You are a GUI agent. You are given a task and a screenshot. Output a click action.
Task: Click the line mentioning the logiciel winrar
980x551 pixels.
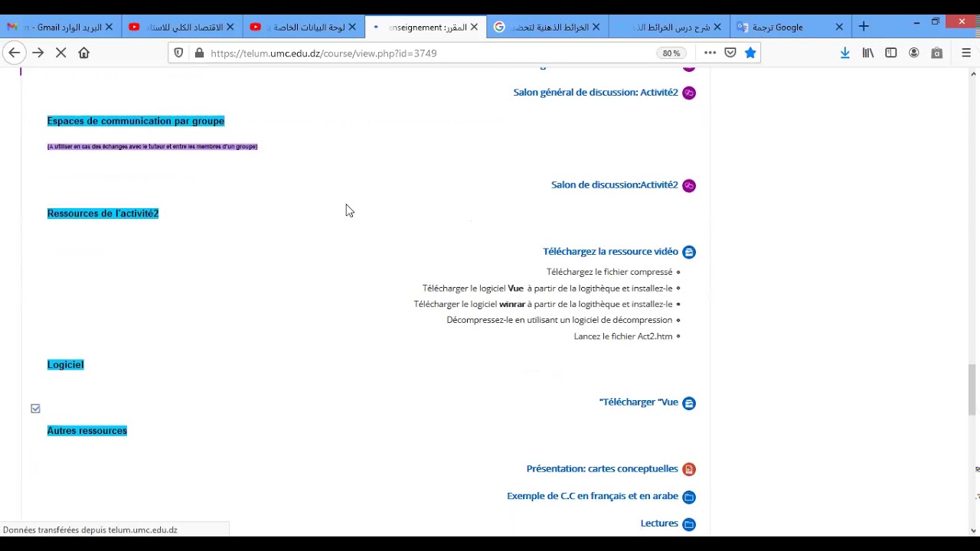pos(543,304)
